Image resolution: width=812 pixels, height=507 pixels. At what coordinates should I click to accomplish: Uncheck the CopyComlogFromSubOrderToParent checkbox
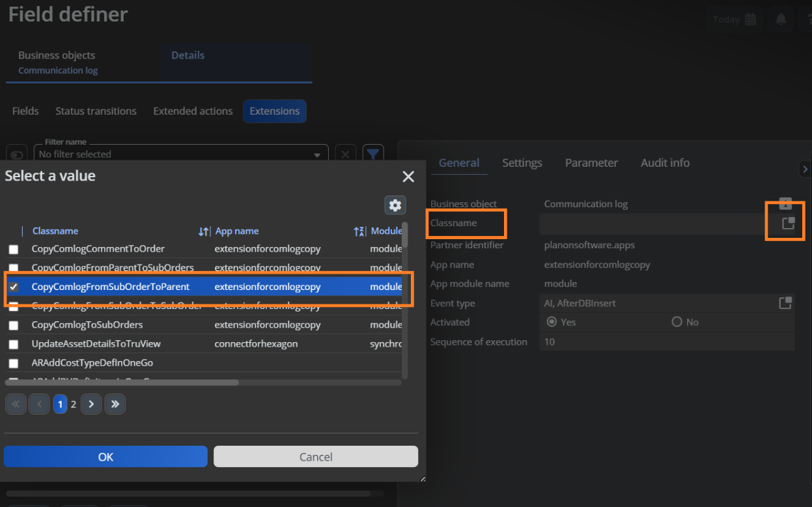point(14,287)
